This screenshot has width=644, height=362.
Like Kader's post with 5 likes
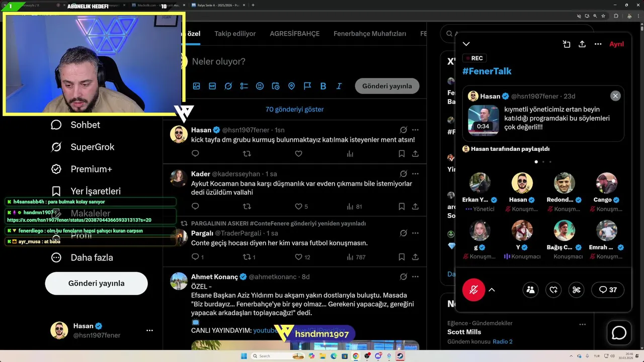pos(301,206)
